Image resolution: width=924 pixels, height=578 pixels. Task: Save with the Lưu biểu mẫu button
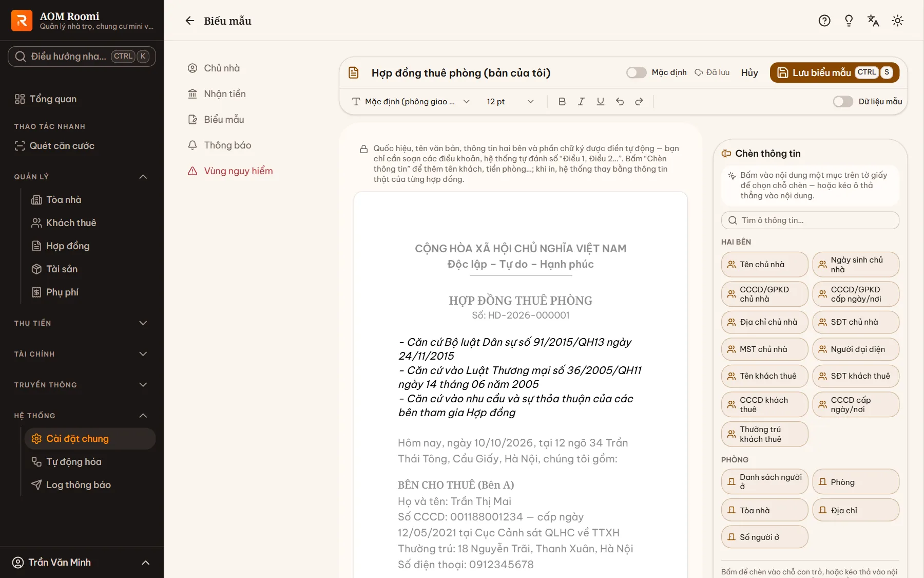coord(835,72)
